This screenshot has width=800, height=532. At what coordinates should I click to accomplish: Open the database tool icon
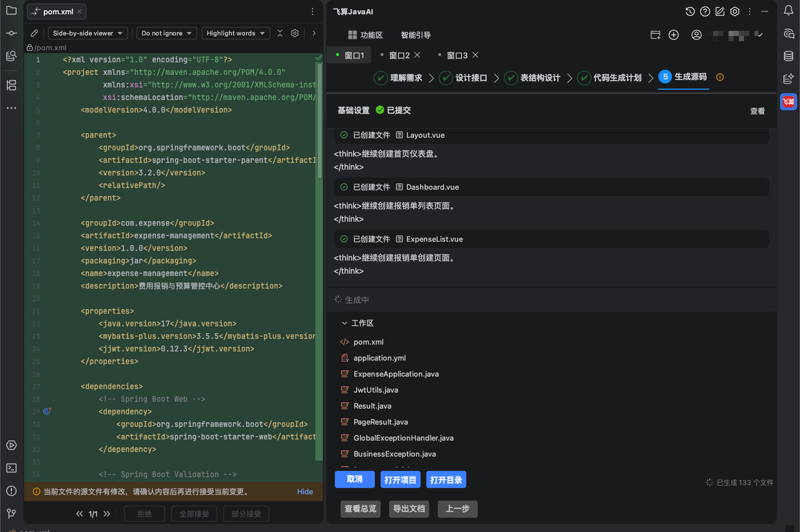click(789, 56)
